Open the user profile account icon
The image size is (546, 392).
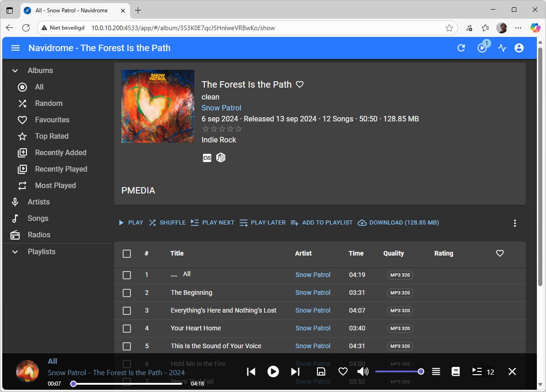pyautogui.click(x=519, y=48)
